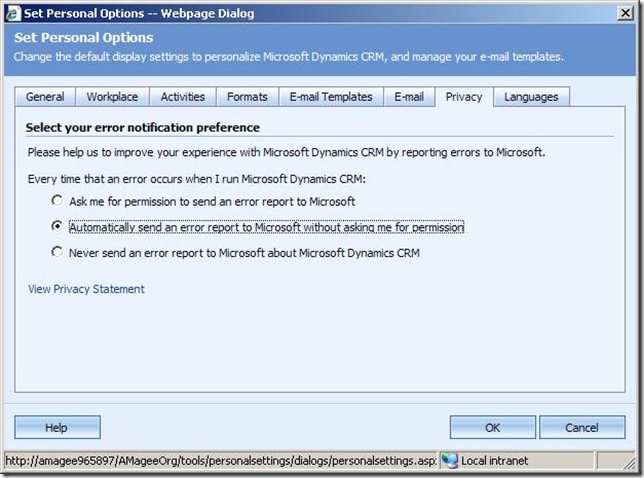Open the View Privacy Statement link
This screenshot has height=478, width=644.
[x=87, y=289]
